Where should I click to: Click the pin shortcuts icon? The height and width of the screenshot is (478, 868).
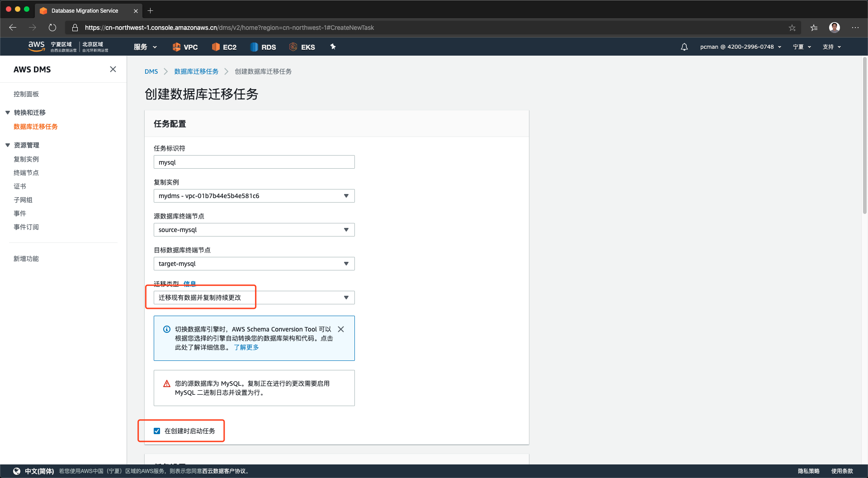tap(333, 47)
